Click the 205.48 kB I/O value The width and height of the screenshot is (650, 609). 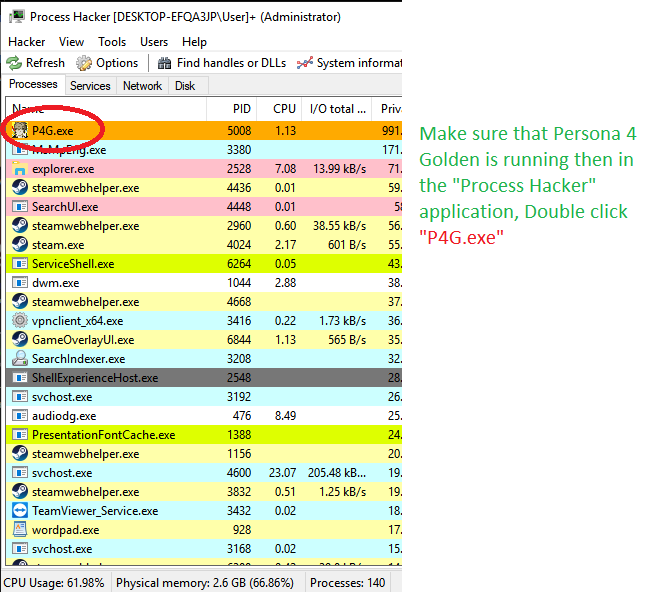[337, 473]
